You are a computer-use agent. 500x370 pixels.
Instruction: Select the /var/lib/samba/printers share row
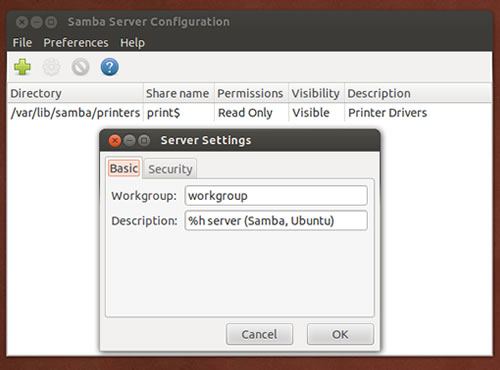pos(249,113)
